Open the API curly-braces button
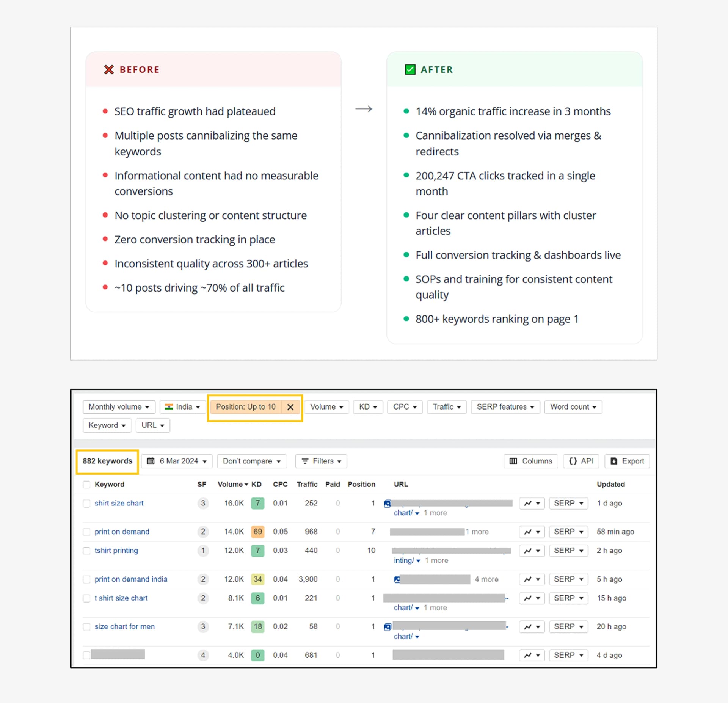 click(x=581, y=461)
